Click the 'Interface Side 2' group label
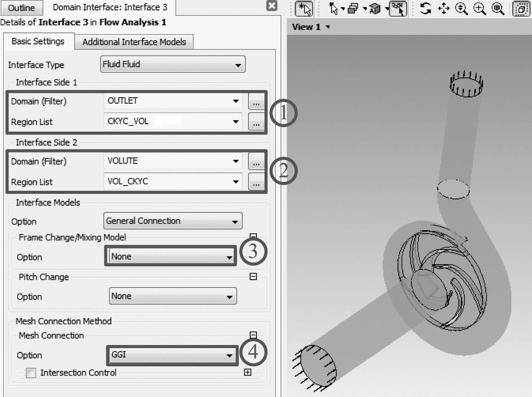The height and width of the screenshot is (397, 532). [46, 143]
